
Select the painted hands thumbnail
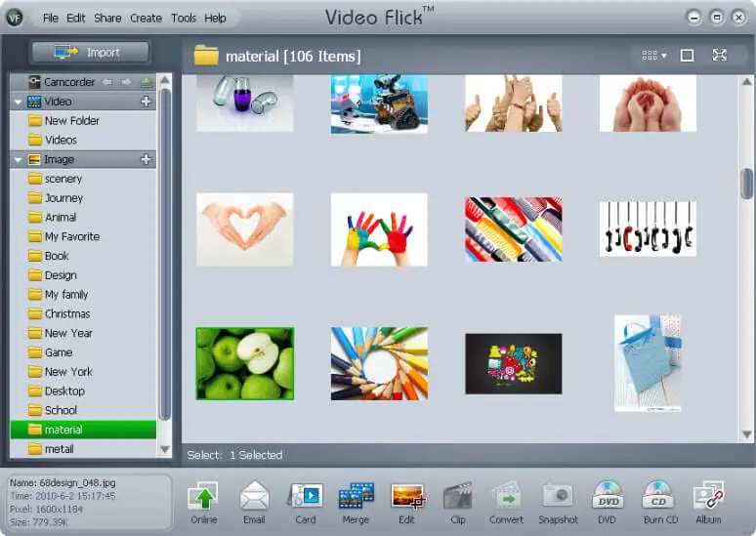379,229
